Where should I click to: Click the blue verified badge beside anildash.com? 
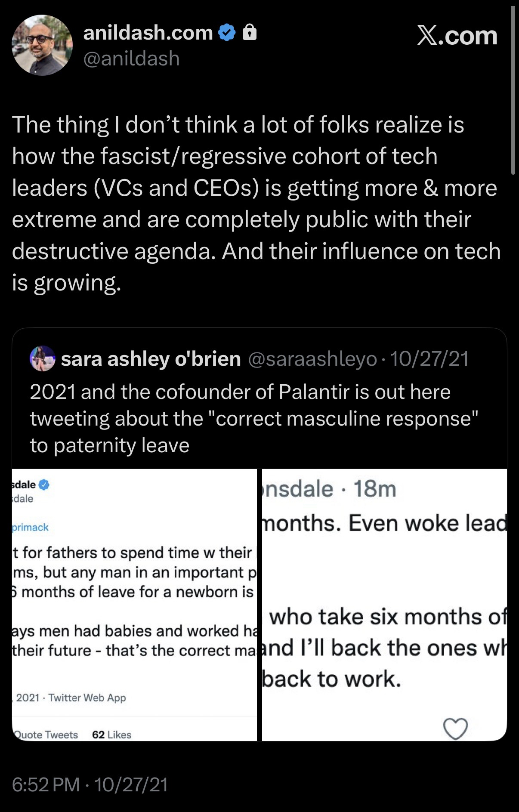[227, 33]
